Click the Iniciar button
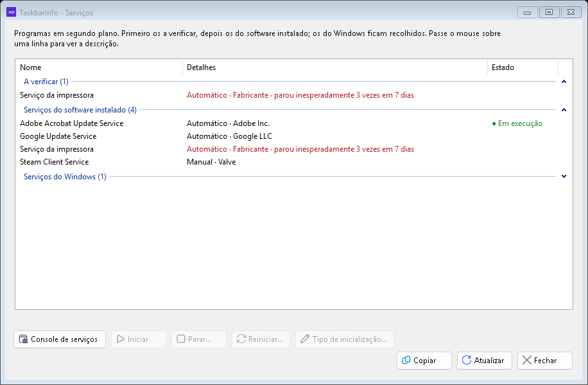Image resolution: width=588 pixels, height=385 pixels. pos(139,339)
